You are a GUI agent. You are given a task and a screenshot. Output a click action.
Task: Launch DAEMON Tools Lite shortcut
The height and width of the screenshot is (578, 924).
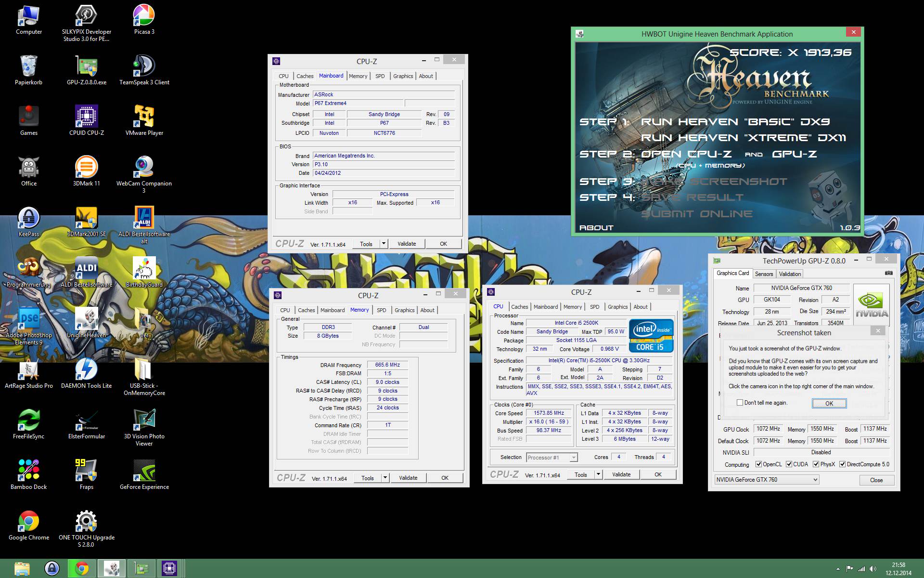tap(87, 374)
